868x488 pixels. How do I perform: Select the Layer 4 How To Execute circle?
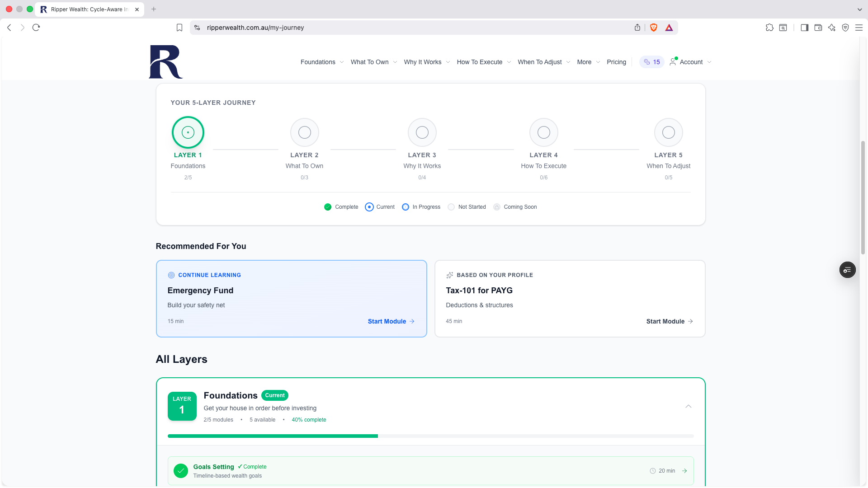[544, 132]
